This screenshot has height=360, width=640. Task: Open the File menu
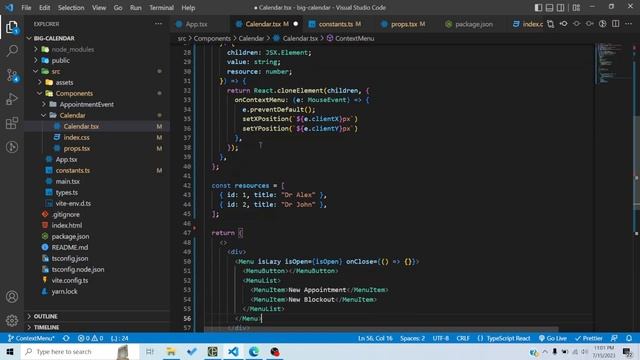[26, 7]
